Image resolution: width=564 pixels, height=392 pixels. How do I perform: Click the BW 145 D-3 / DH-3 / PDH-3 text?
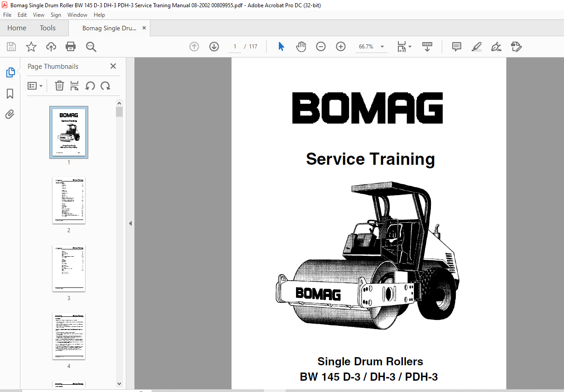coord(368,377)
